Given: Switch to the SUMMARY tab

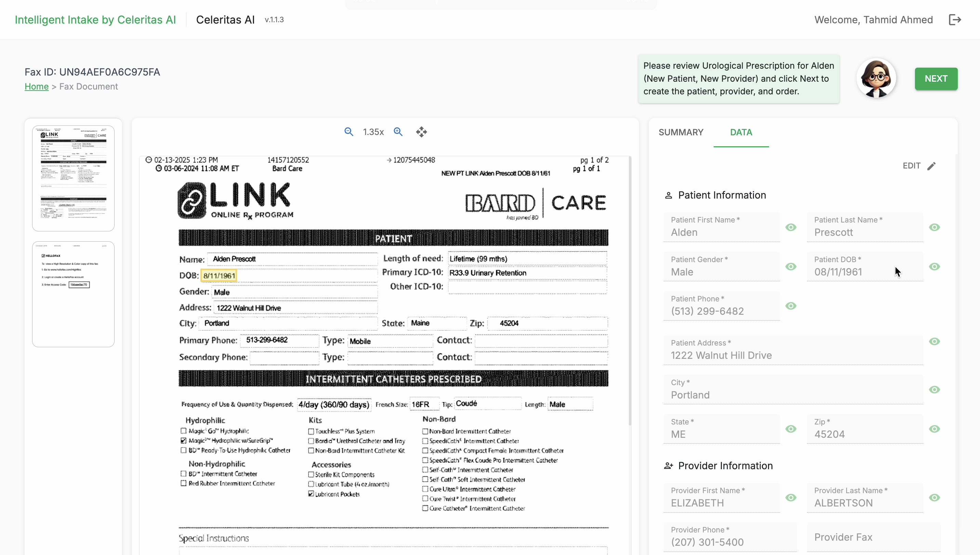Looking at the screenshot, I should point(681,132).
